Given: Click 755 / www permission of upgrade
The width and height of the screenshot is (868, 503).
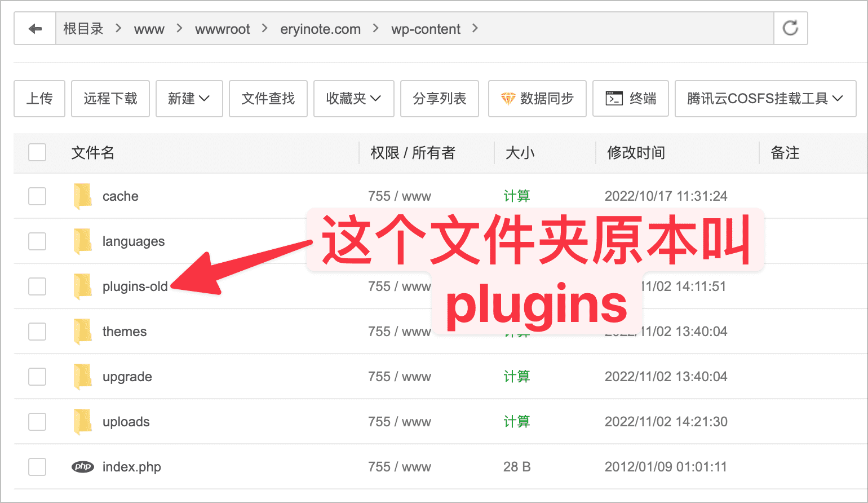Looking at the screenshot, I should click(400, 377).
